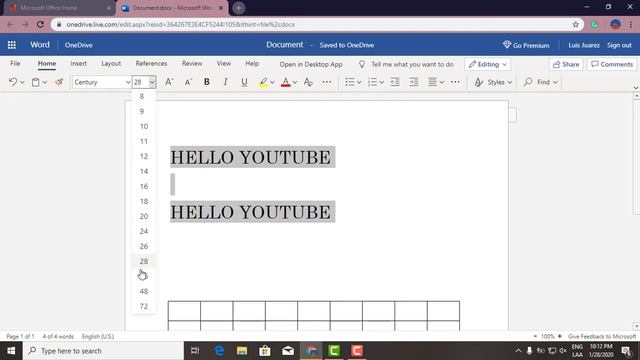This screenshot has width=640, height=360.
Task: Expand highlight color dropdown arrow
Action: [x=272, y=82]
